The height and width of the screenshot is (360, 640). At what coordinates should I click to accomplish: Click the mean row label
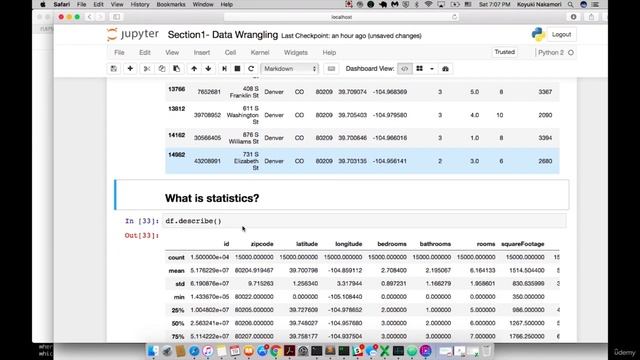176,271
